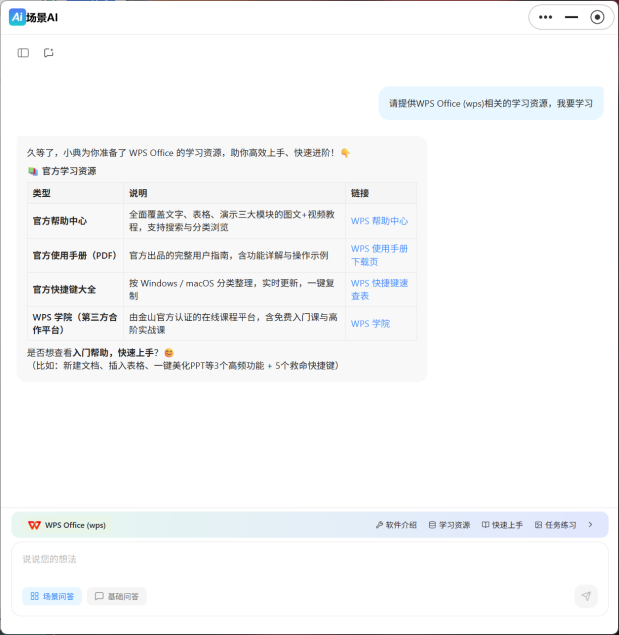Select 任务练习 quick action
619x635 pixels.
click(x=555, y=525)
